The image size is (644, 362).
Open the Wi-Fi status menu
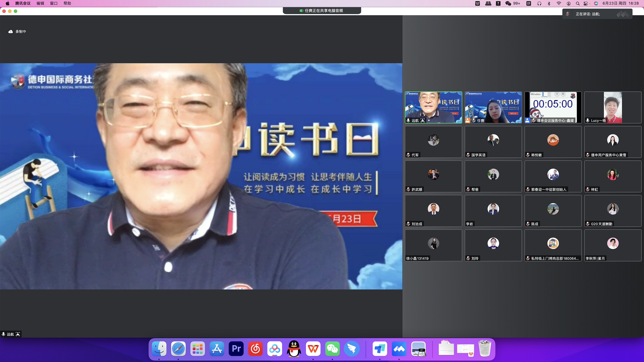click(x=559, y=3)
